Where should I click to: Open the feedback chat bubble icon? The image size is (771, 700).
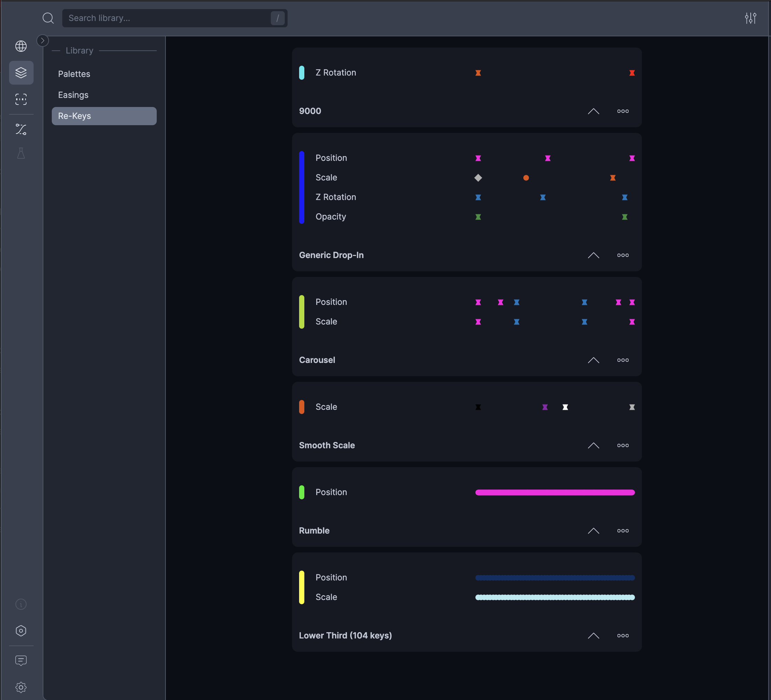tap(21, 660)
